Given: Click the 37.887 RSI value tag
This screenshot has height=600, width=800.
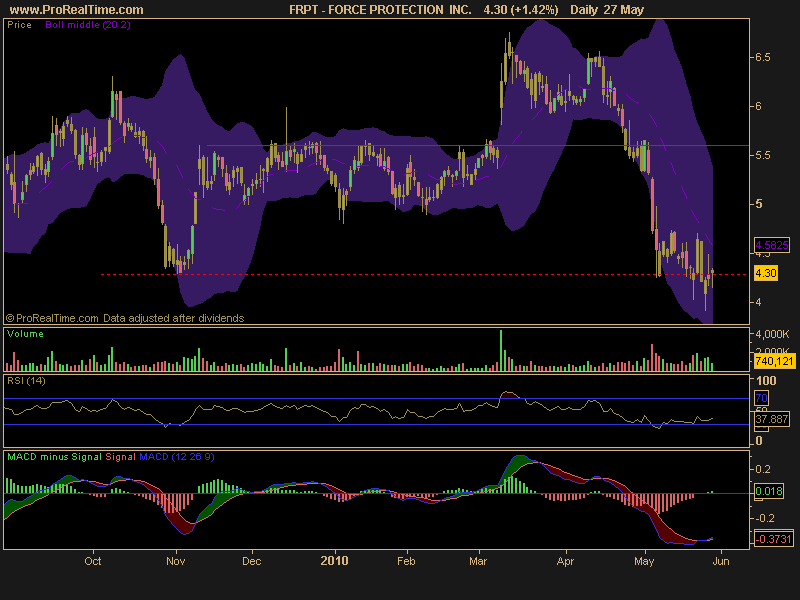Looking at the screenshot, I should (x=771, y=419).
